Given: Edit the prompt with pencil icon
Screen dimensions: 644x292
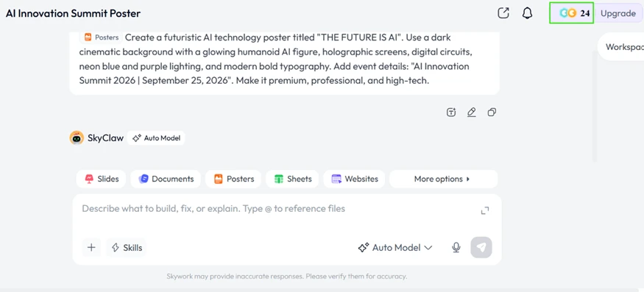Looking at the screenshot, I should tap(472, 112).
